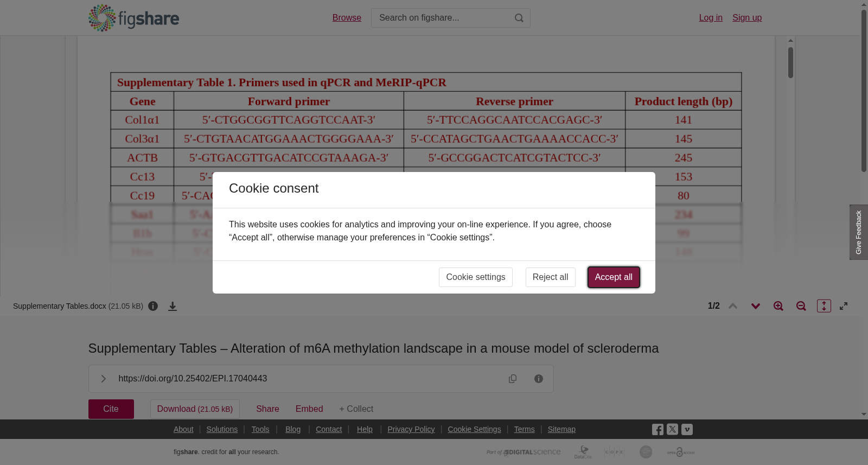868x465 pixels.
Task: Click the DataCite logo
Action: coord(583,452)
